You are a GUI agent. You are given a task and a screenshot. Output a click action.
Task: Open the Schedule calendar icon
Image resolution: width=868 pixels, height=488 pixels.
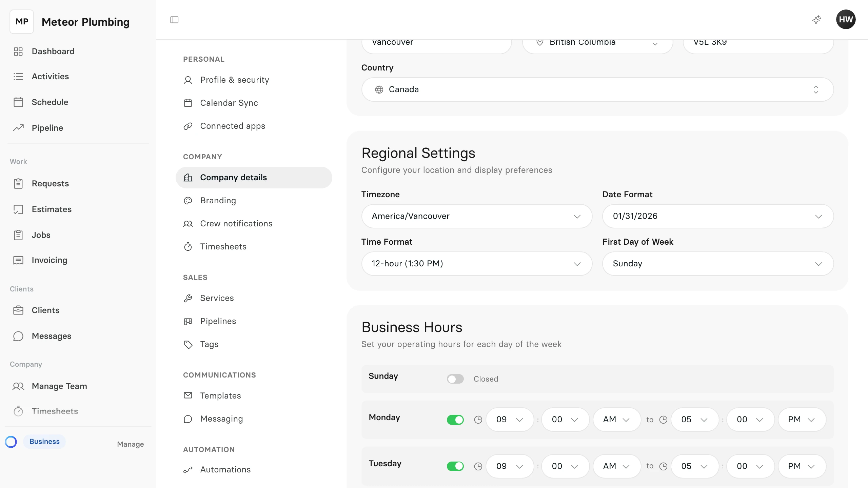pyautogui.click(x=18, y=102)
